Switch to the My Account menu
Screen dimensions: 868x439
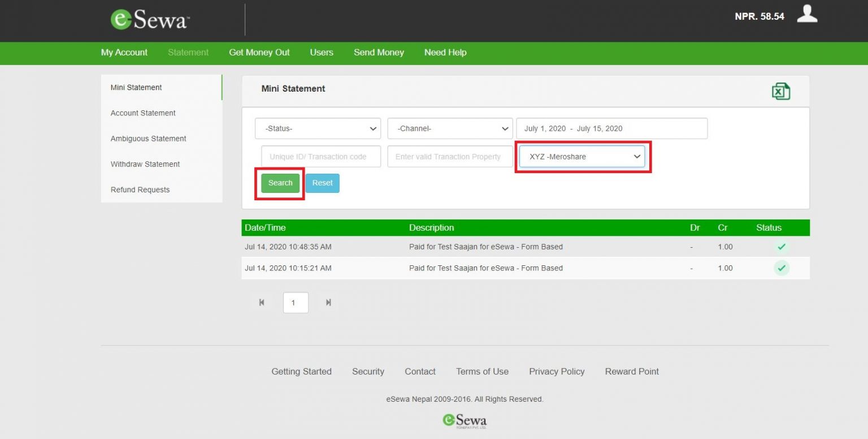pos(124,52)
